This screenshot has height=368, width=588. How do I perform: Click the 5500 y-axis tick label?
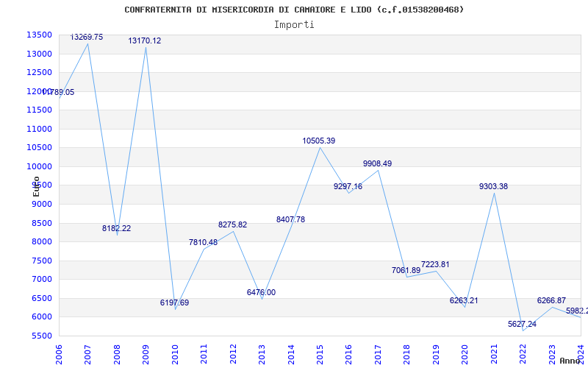(41, 336)
